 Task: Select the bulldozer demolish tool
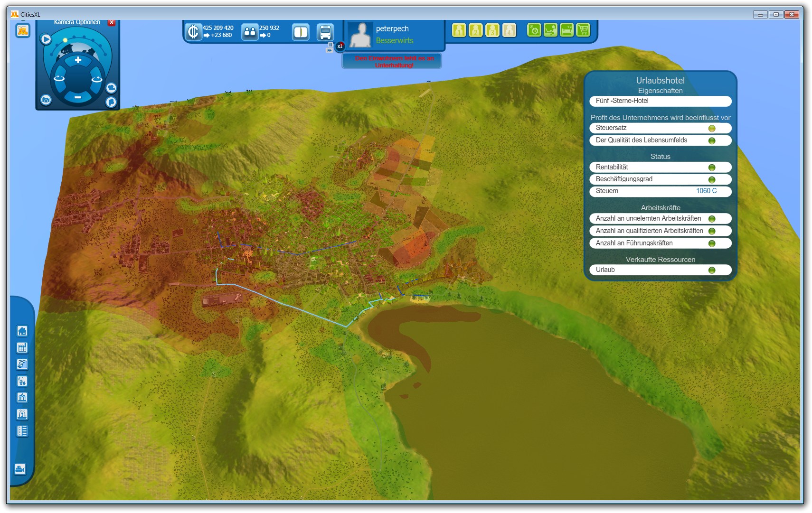pos(20,469)
